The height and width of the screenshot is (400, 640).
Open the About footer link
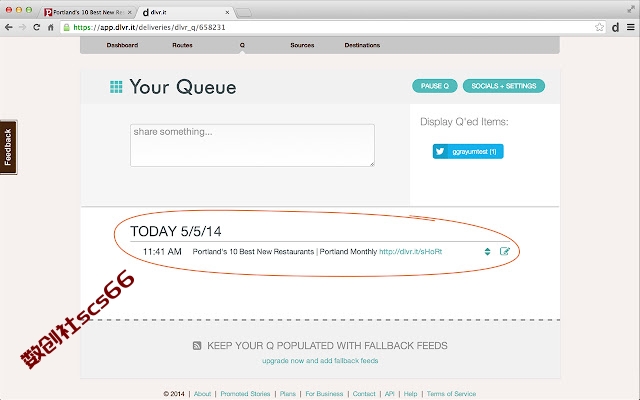[x=202, y=394]
